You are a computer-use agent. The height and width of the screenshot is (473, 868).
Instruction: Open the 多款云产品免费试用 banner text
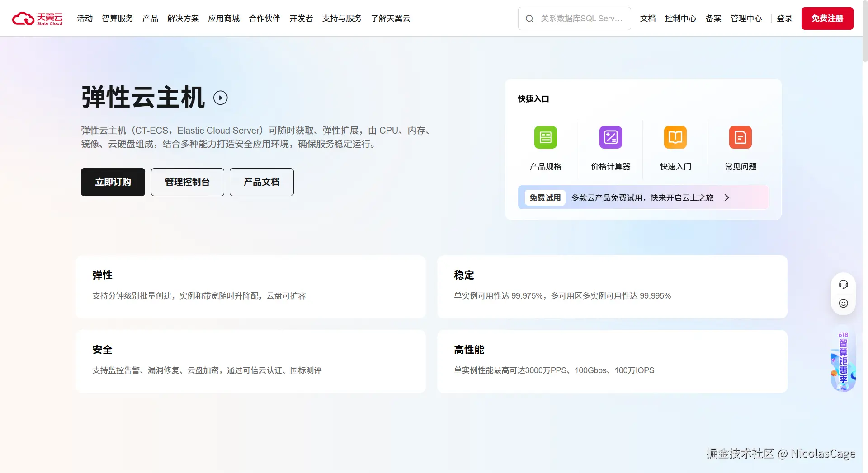click(x=642, y=197)
